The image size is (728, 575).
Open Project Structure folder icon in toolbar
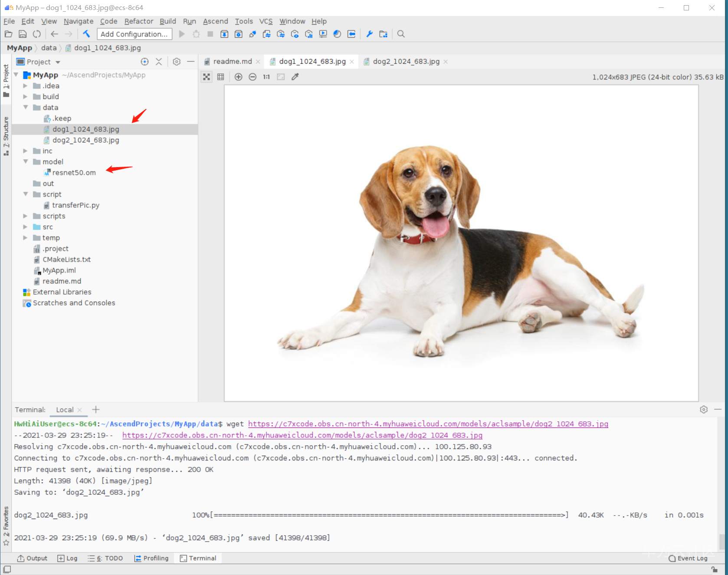383,34
